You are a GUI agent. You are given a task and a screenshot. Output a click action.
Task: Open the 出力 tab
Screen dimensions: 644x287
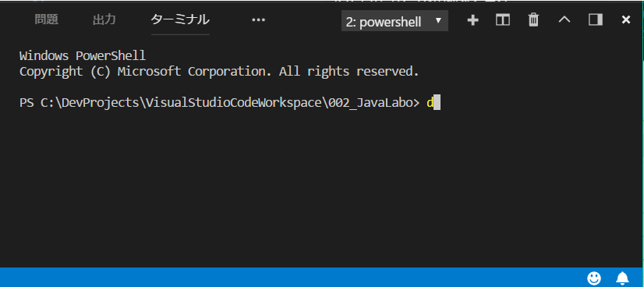click(x=104, y=19)
